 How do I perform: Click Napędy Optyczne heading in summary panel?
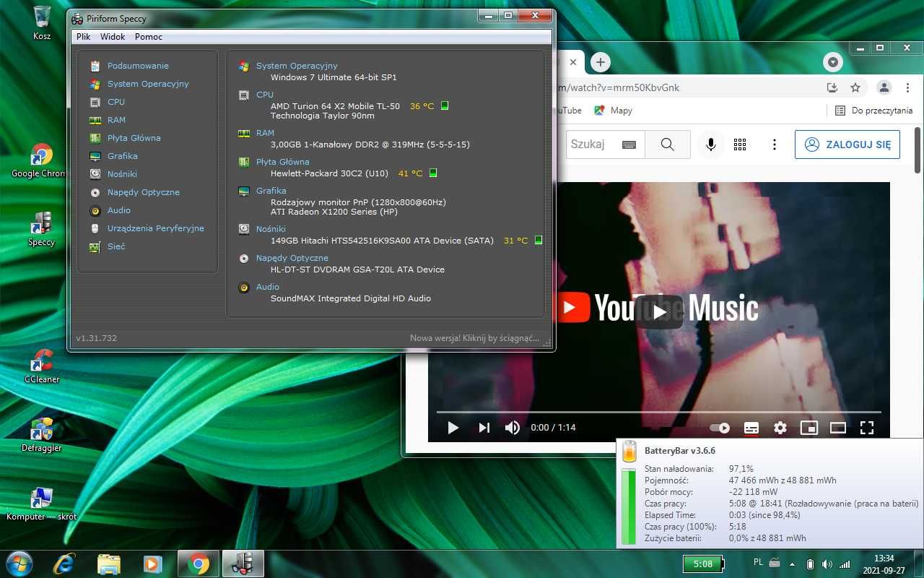[292, 258]
